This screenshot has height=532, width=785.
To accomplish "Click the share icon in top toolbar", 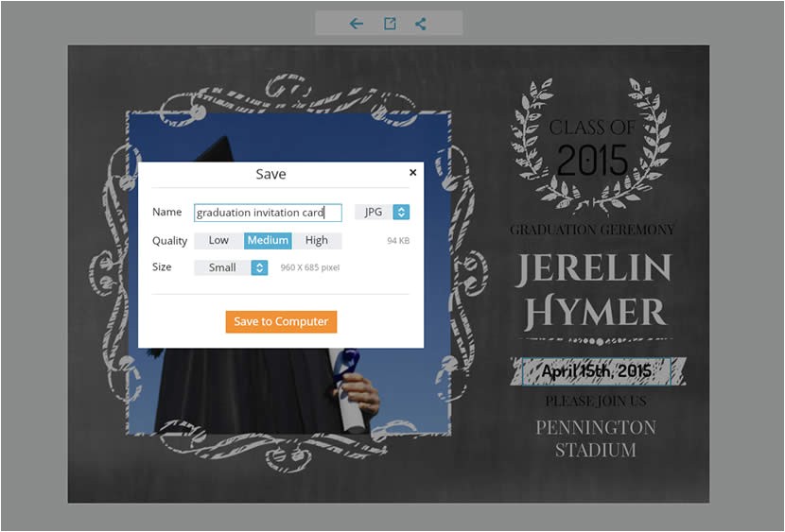I will pyautogui.click(x=421, y=24).
